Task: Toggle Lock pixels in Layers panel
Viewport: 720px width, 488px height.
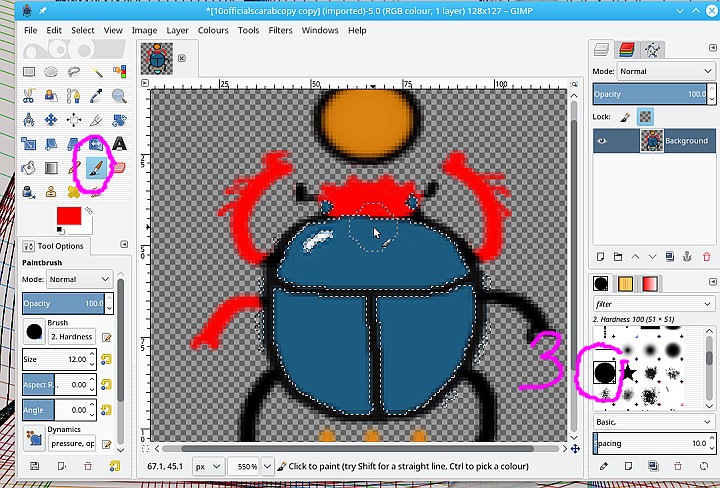Action: coord(624,117)
